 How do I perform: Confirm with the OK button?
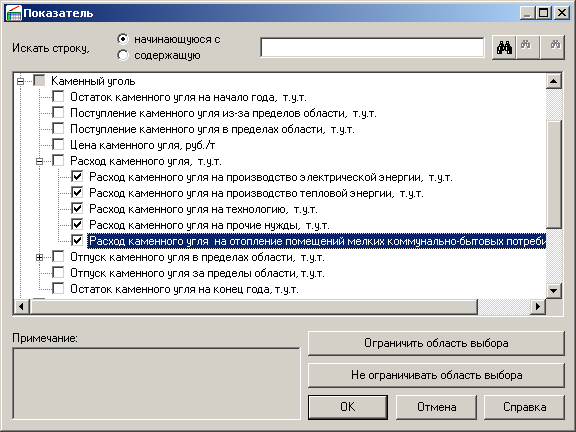click(348, 407)
